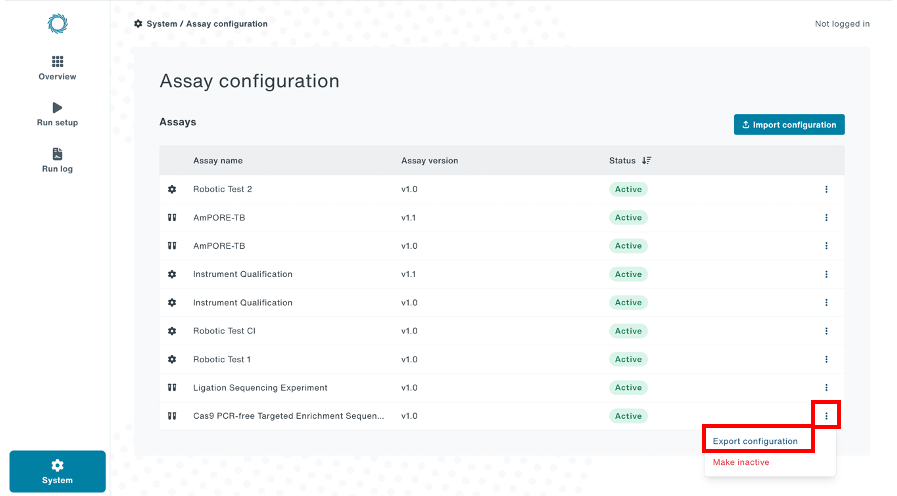Go to Run setup play icon
Image resolution: width=897 pixels, height=496 pixels.
pyautogui.click(x=57, y=108)
